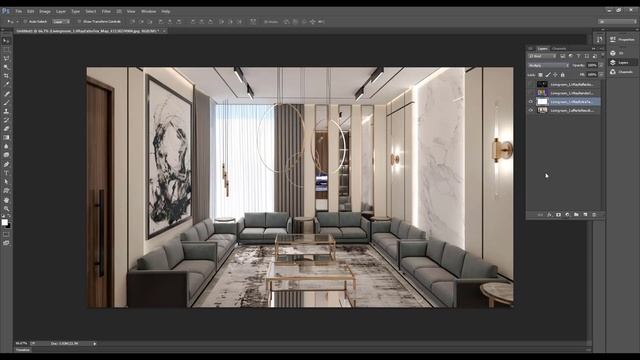This screenshot has height=360, width=640.
Task: Show the hidden top layer with black thumbnail
Action: pyautogui.click(x=531, y=84)
